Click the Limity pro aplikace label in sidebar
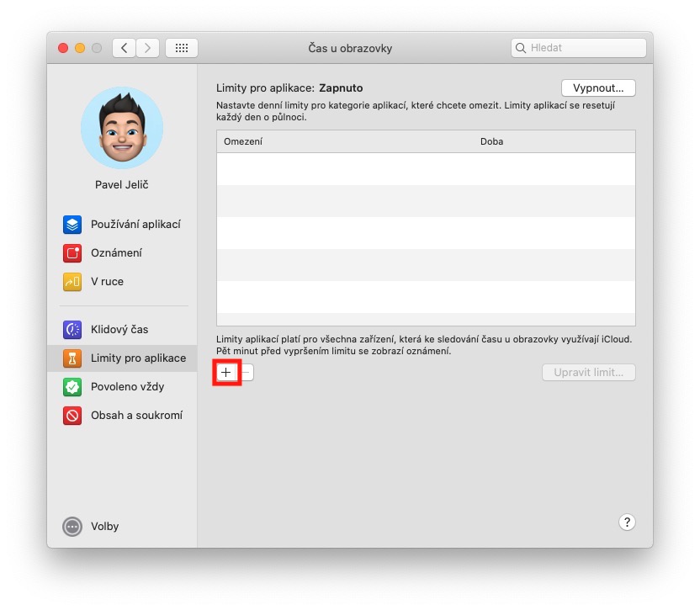Viewport: 700px width, 610px height. (x=138, y=358)
